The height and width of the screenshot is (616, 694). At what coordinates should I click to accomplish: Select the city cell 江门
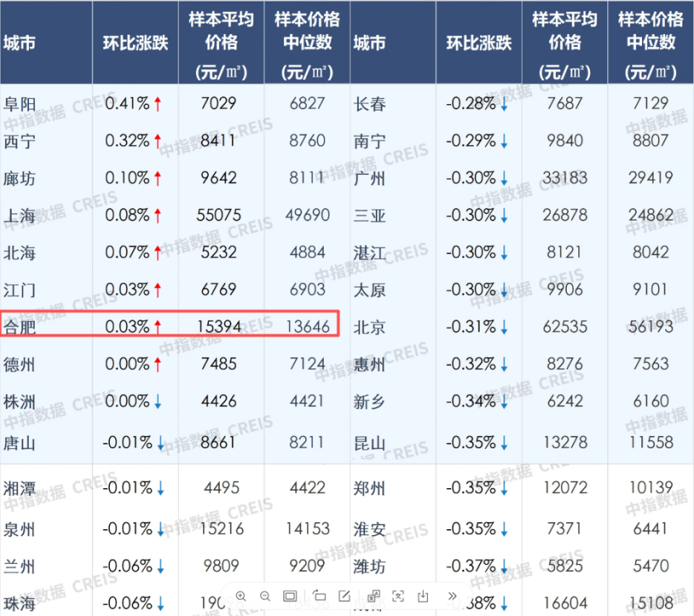[20, 291]
